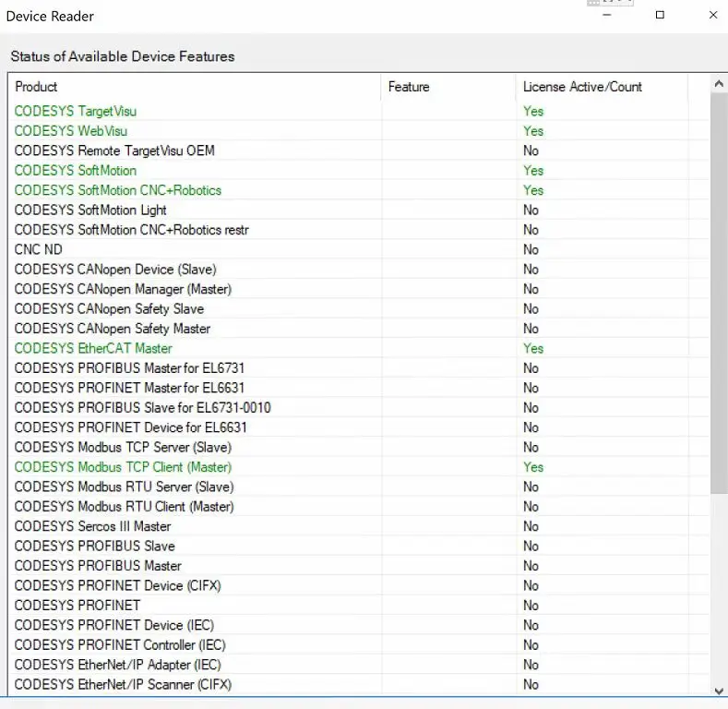The width and height of the screenshot is (728, 709).
Task: Select CODESYS PROFINET Master for EL6631
Action: pos(358,388)
